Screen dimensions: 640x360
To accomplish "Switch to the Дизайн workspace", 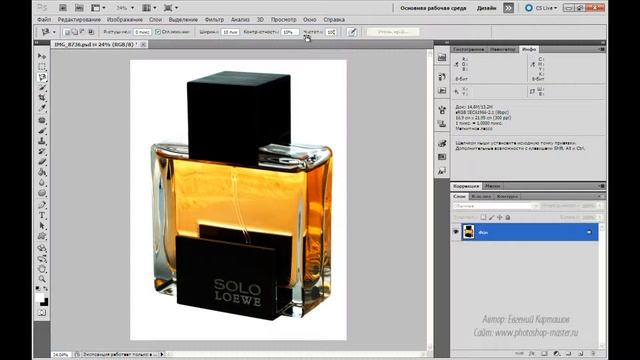I will [487, 8].
